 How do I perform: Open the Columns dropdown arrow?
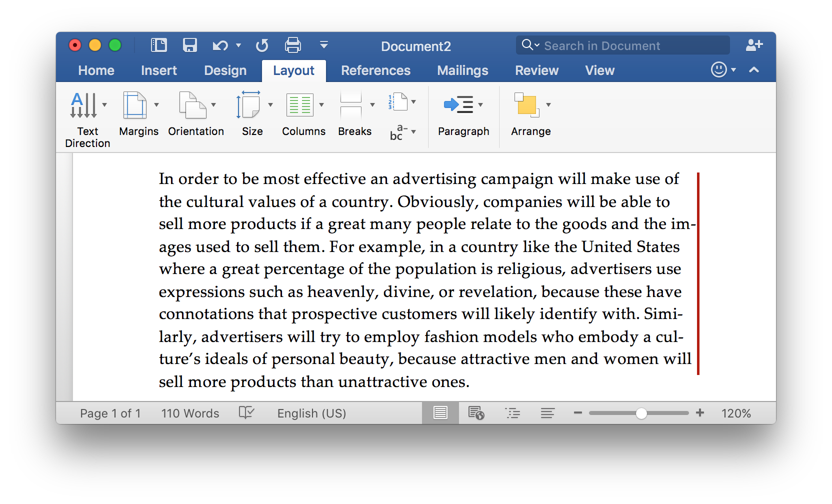pyautogui.click(x=321, y=105)
